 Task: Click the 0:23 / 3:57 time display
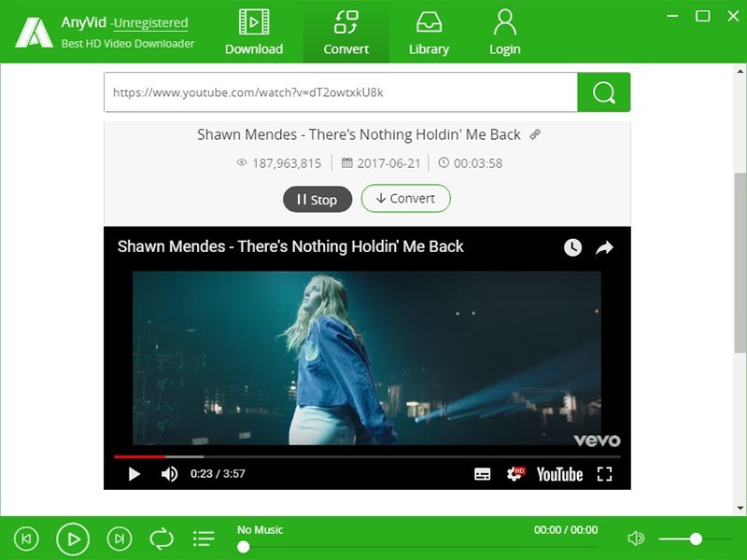click(218, 474)
